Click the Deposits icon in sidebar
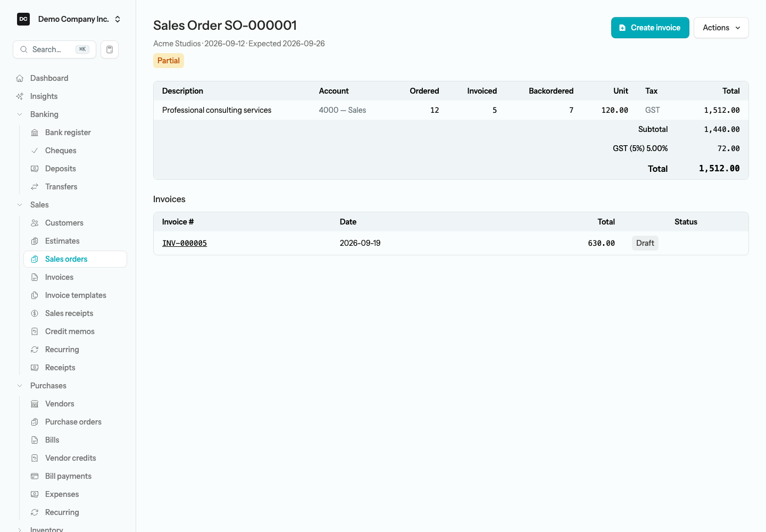Screen dimensions: 766x532 click(35, 169)
